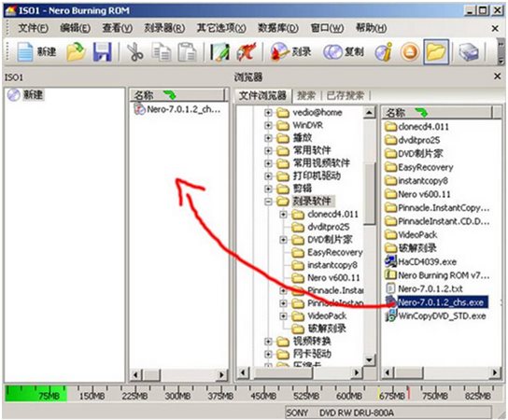Click the disc capacity bar at 675MB
The width and height of the screenshot is (508, 420).
392,395
